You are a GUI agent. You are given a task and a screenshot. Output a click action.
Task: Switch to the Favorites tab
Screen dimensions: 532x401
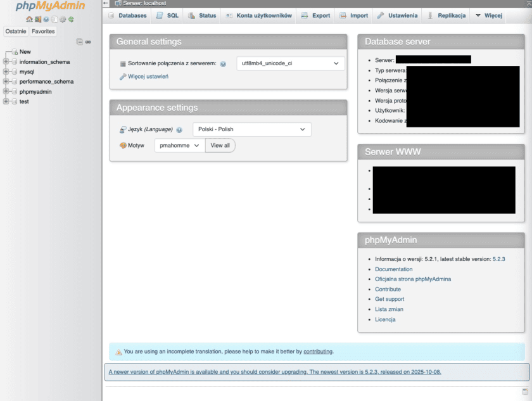(x=42, y=30)
